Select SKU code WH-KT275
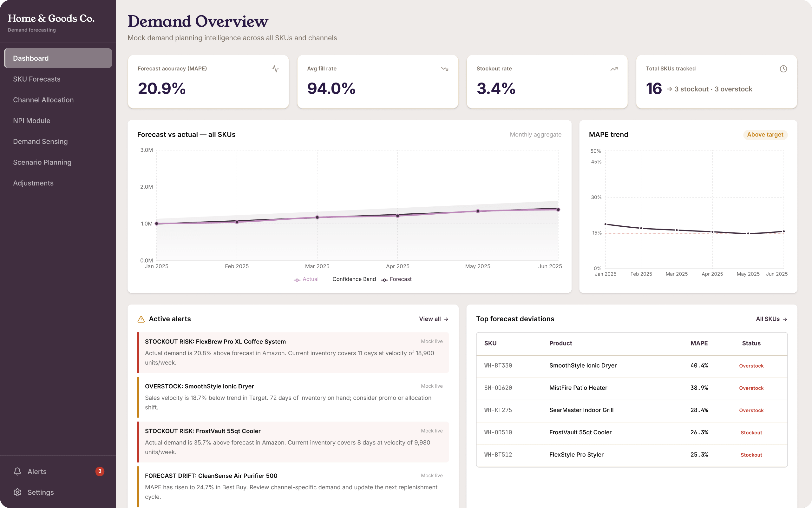The image size is (812, 508). (498, 410)
